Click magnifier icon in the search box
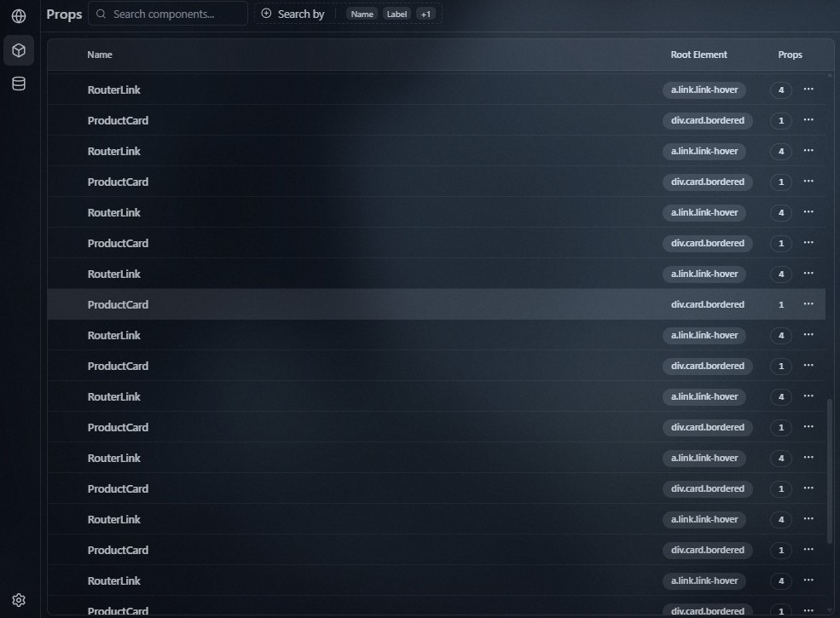The image size is (840, 618). [101, 14]
